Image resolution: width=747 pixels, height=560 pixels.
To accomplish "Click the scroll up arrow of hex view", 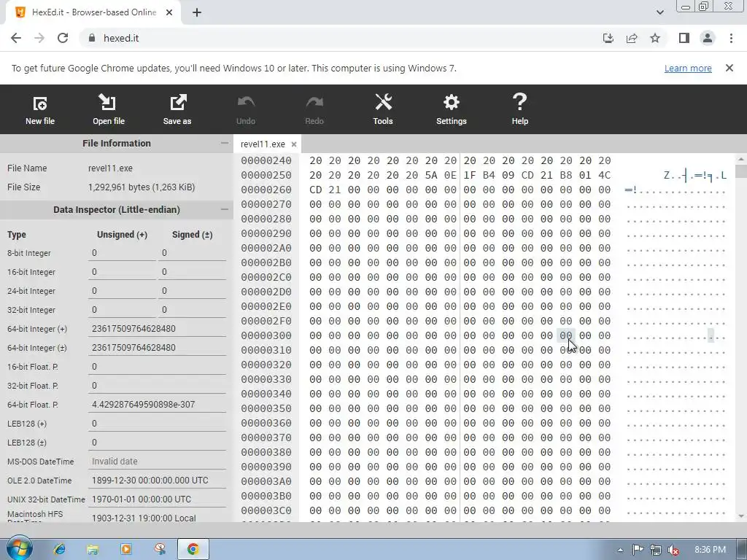I will (741, 159).
